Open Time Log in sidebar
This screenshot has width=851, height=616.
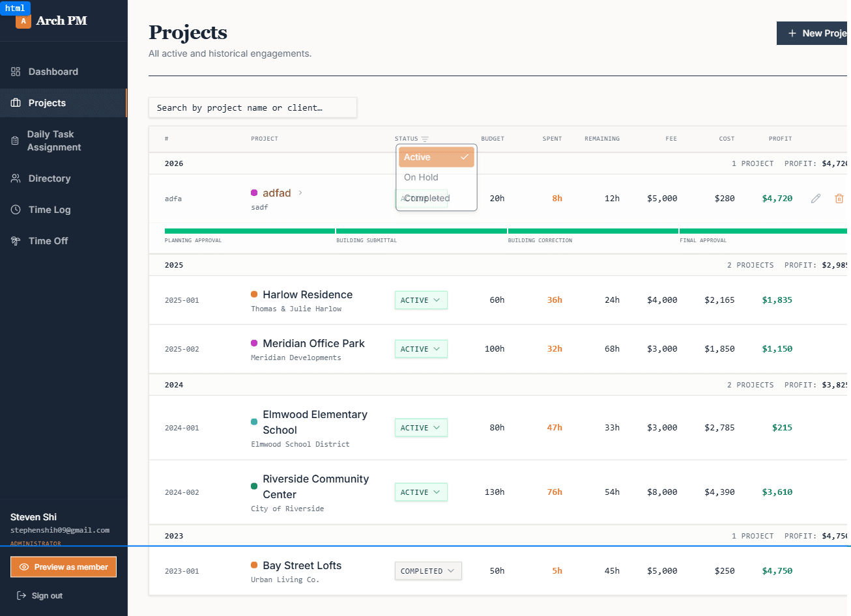[63, 210]
